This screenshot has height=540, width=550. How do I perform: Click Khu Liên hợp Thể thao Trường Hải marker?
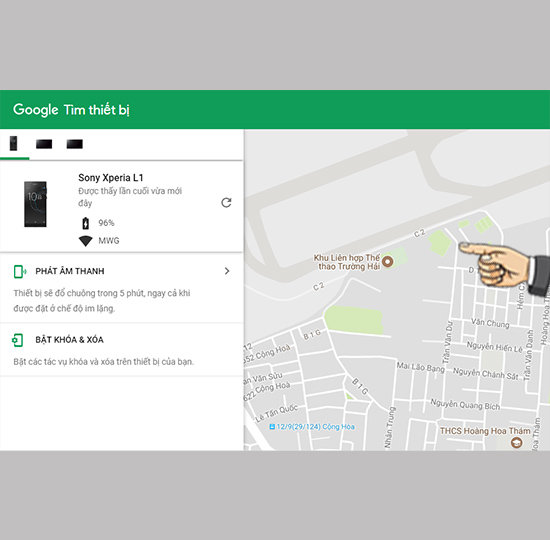pyautogui.click(x=388, y=261)
